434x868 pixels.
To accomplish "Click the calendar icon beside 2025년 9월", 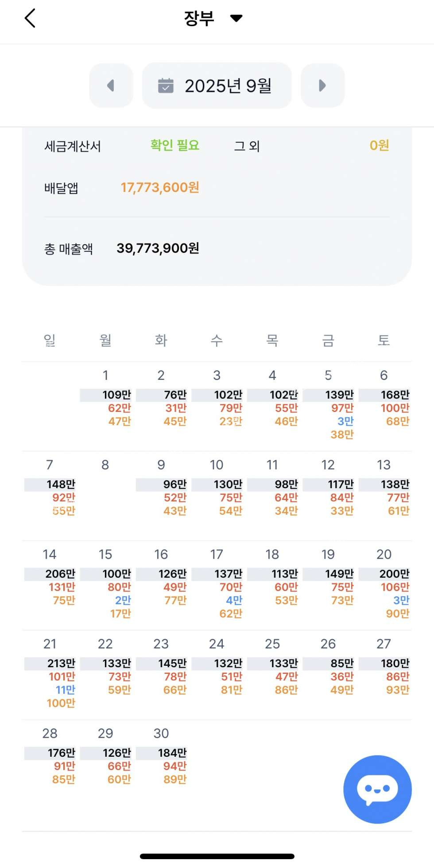I will 166,86.
